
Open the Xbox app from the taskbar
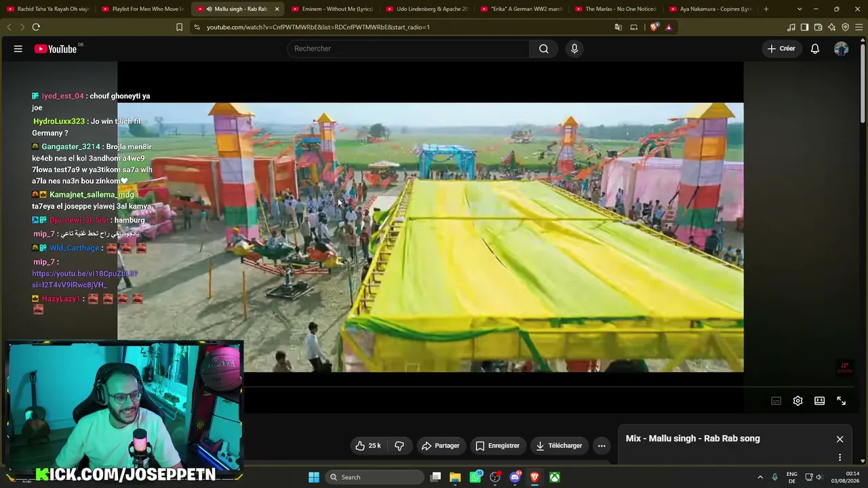(x=555, y=477)
